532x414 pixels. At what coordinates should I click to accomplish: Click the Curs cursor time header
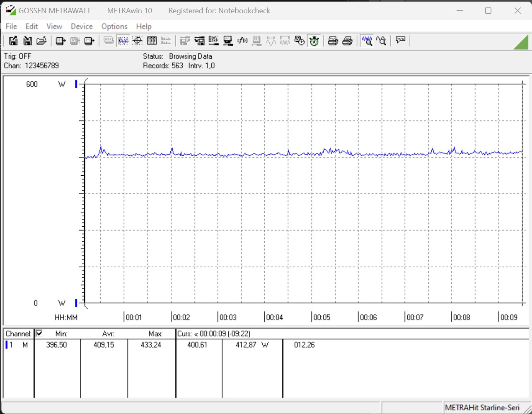[214, 334]
